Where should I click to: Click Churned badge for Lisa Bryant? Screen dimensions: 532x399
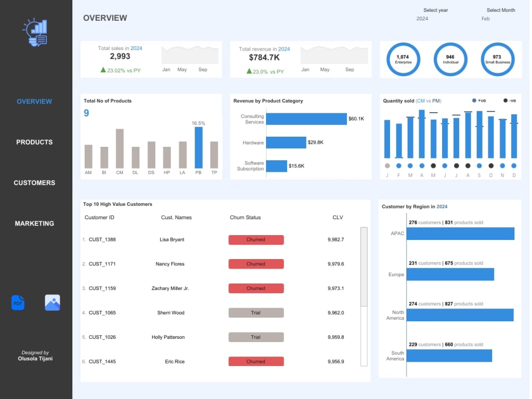(256, 239)
